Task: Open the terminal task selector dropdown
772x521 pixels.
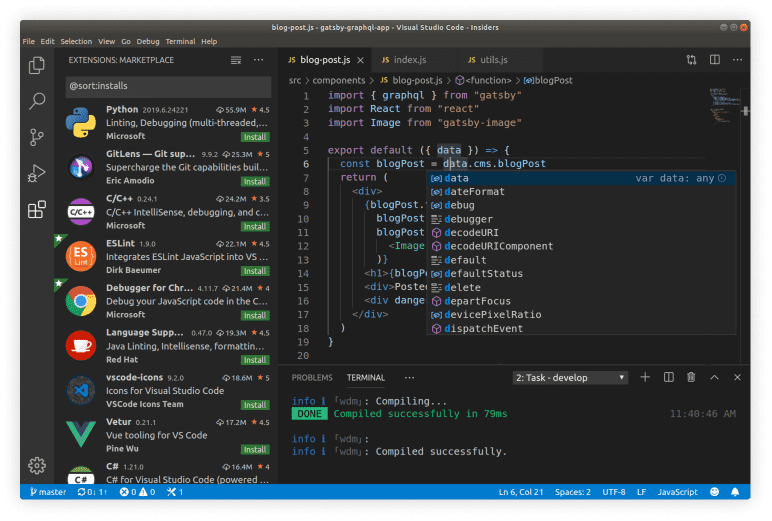Action: 570,378
